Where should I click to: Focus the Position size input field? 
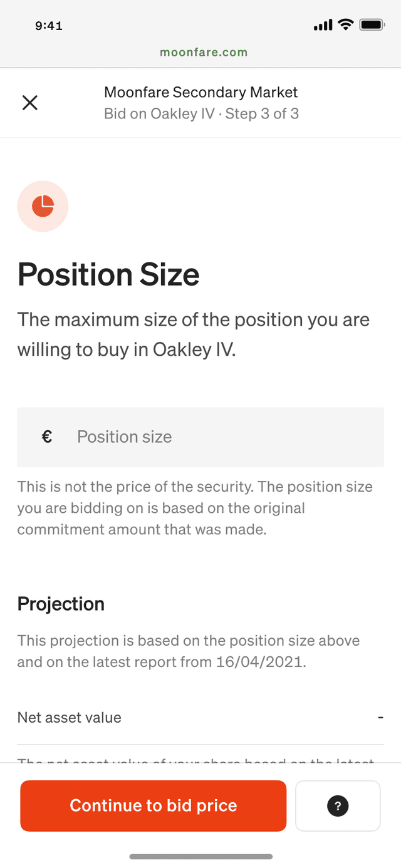200,437
